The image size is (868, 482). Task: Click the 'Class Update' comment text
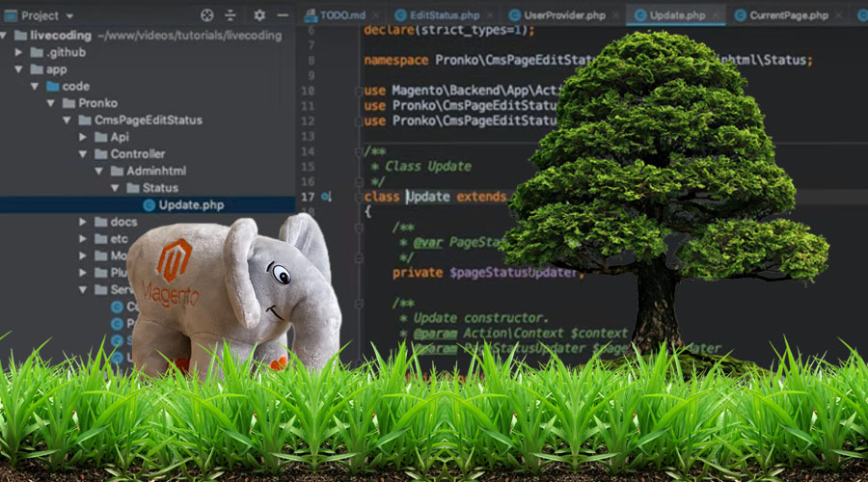428,167
